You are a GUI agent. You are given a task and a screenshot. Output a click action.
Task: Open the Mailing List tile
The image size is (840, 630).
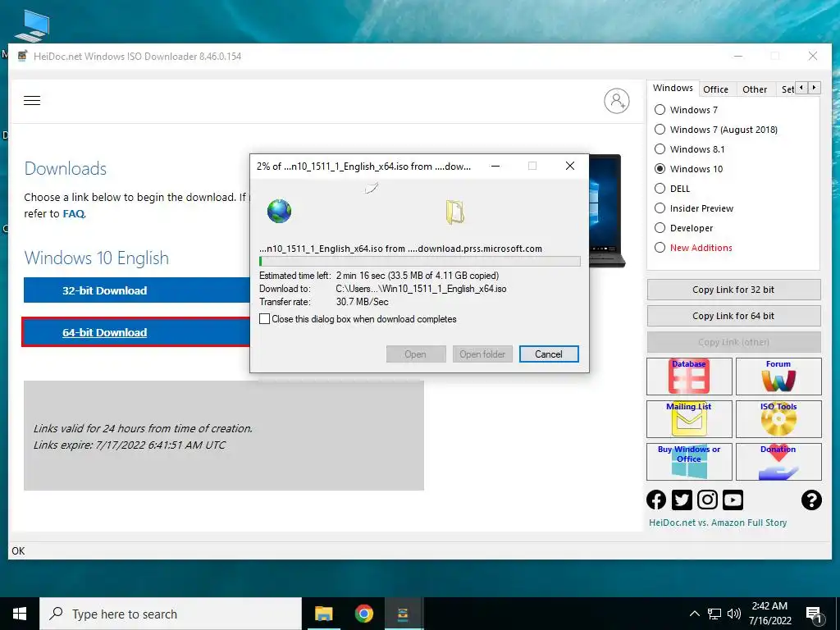(689, 419)
